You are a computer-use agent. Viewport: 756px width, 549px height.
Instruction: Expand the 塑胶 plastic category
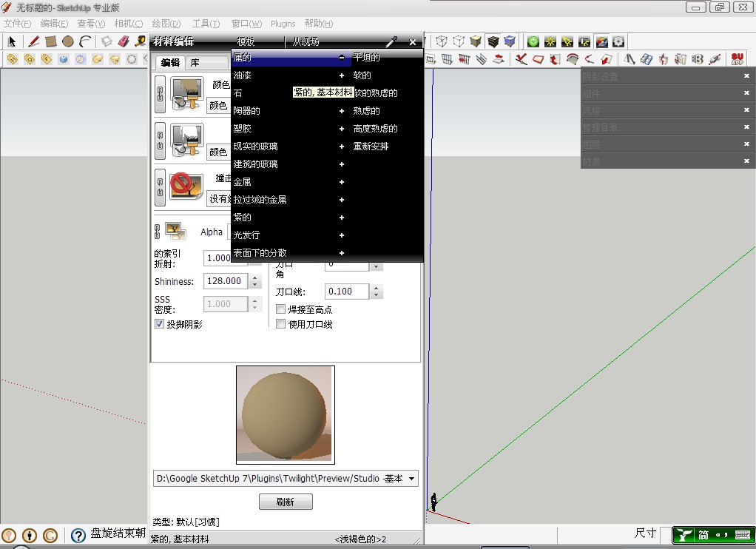(341, 129)
